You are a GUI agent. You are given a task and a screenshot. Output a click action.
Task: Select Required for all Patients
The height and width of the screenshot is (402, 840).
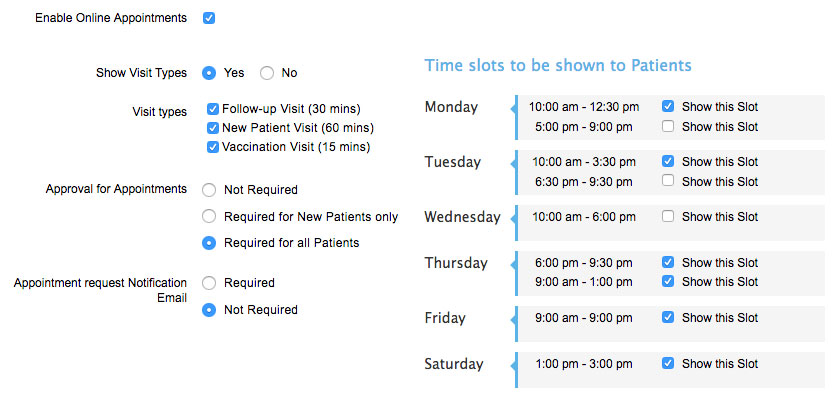tap(209, 243)
